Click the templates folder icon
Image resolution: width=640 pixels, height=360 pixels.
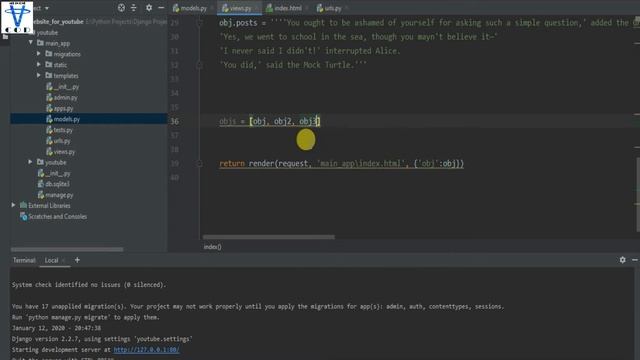tap(49, 75)
